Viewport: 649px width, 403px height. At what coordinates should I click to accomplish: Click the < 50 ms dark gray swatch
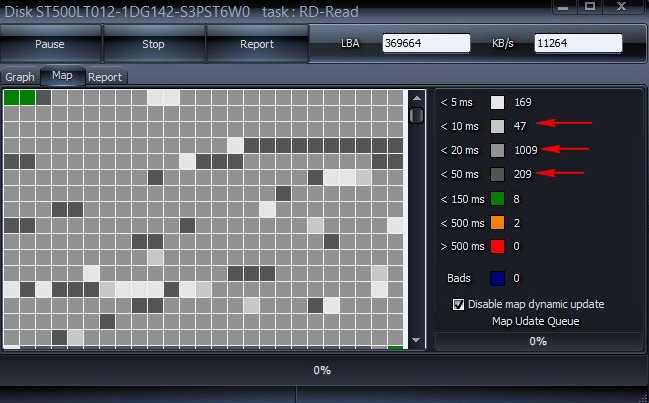(498, 174)
